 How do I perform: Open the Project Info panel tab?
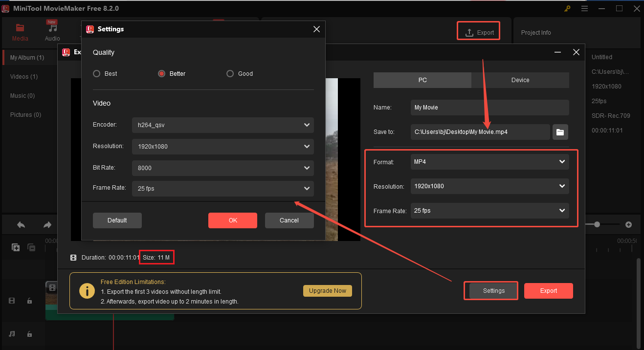tap(536, 33)
